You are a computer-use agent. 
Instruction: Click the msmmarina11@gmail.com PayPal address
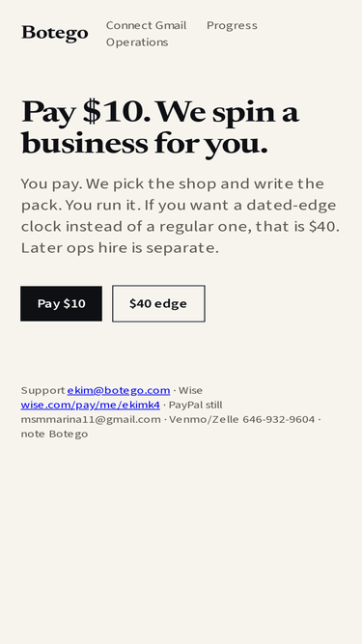click(x=91, y=419)
